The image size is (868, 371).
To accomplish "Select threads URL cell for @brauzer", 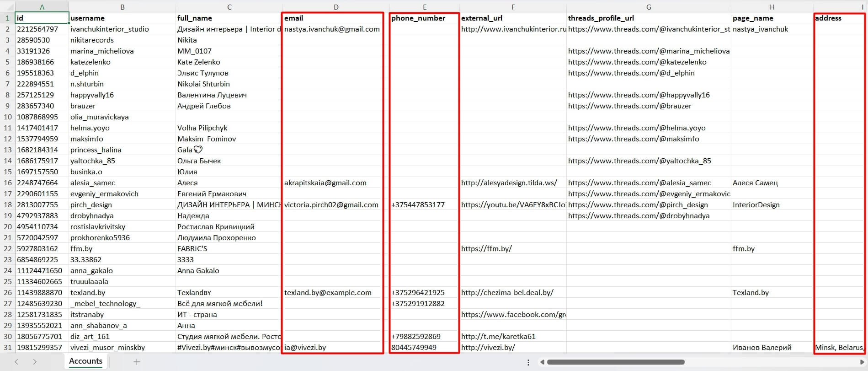I will [649, 106].
